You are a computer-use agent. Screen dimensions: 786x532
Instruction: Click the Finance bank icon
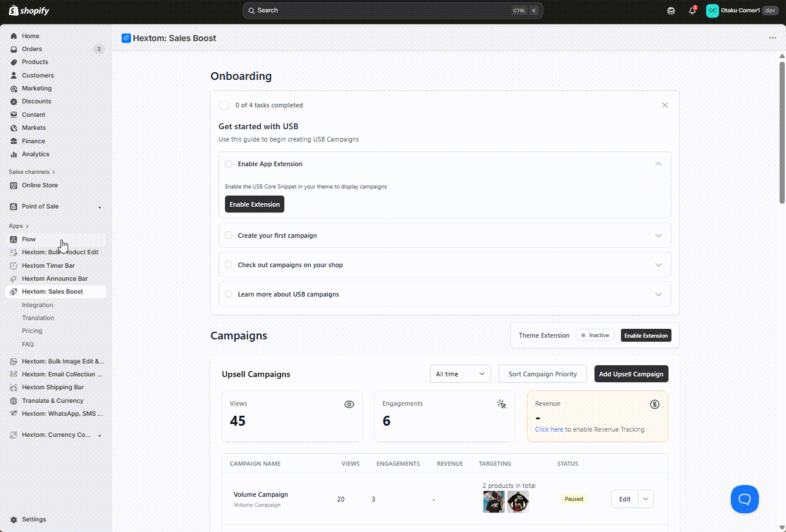(14, 141)
